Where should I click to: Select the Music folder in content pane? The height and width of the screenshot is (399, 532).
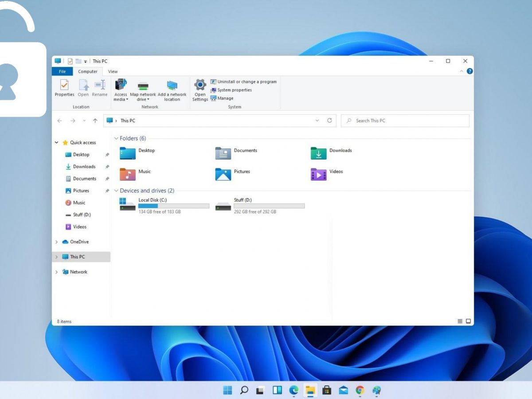(x=136, y=174)
